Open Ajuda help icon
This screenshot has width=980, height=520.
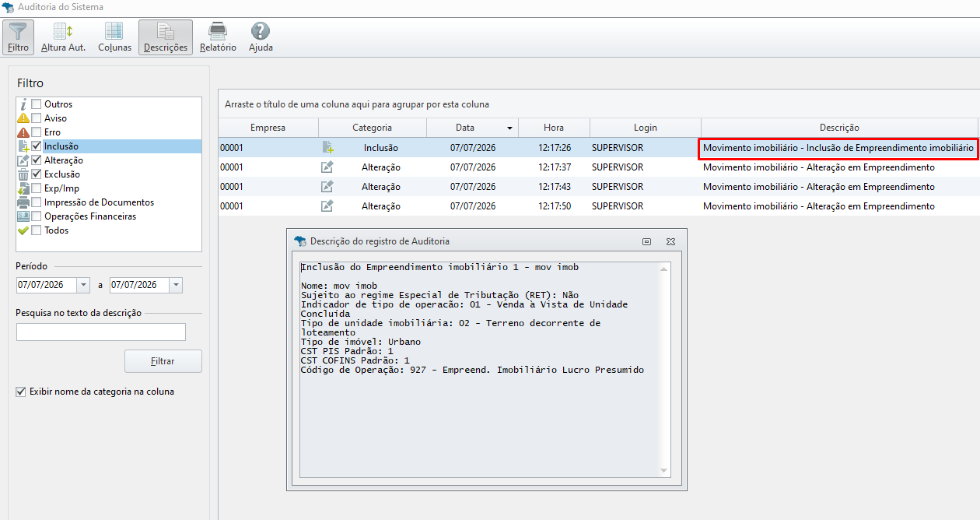point(261,31)
